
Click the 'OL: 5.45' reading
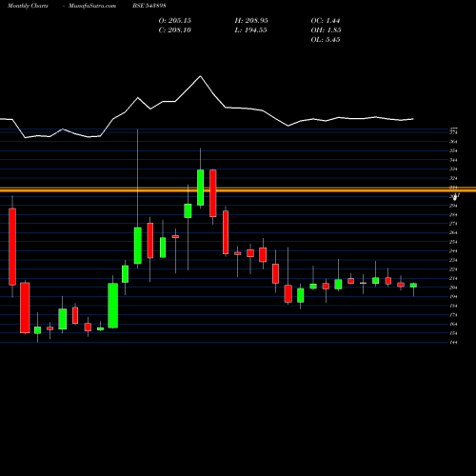pos(326,40)
